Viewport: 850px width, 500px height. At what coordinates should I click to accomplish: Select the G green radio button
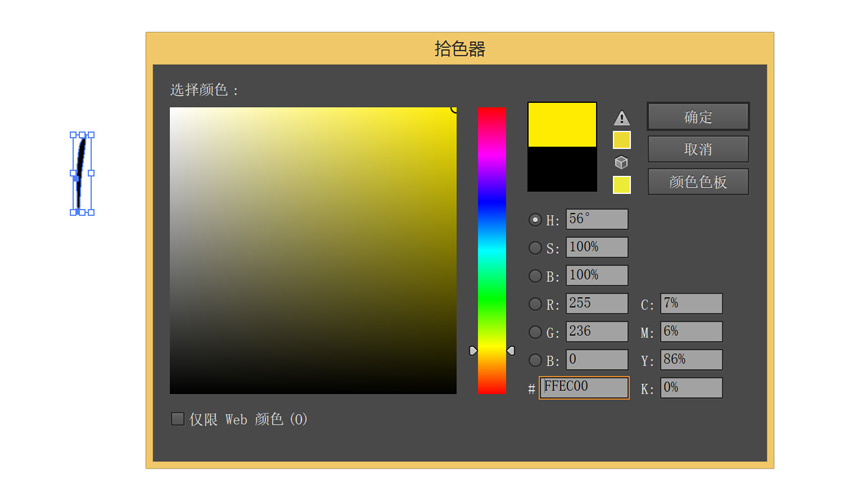(535, 332)
